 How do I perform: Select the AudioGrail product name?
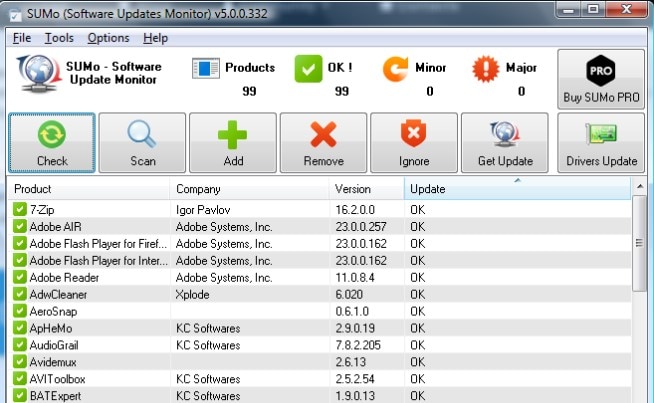click(x=54, y=345)
